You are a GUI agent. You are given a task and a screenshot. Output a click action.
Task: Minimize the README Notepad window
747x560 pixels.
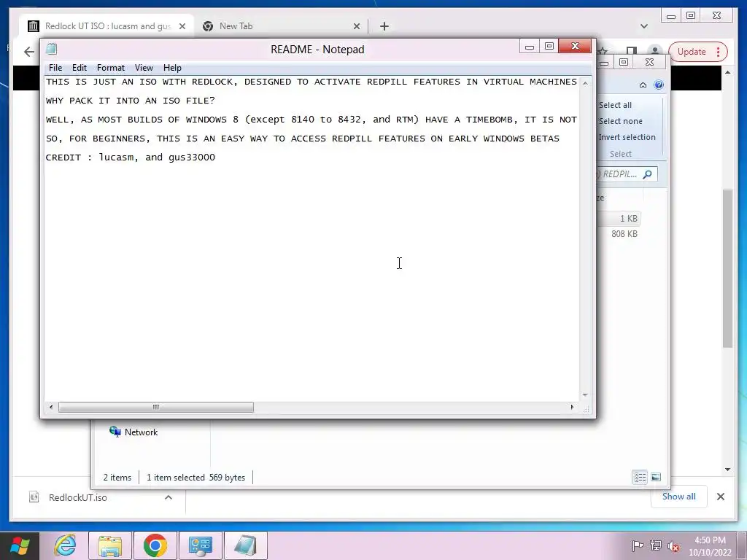click(530, 46)
